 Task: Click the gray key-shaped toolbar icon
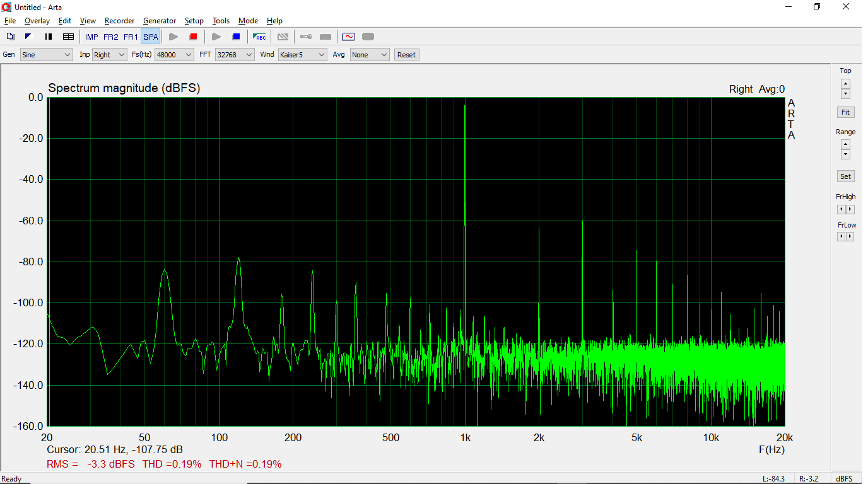(305, 37)
